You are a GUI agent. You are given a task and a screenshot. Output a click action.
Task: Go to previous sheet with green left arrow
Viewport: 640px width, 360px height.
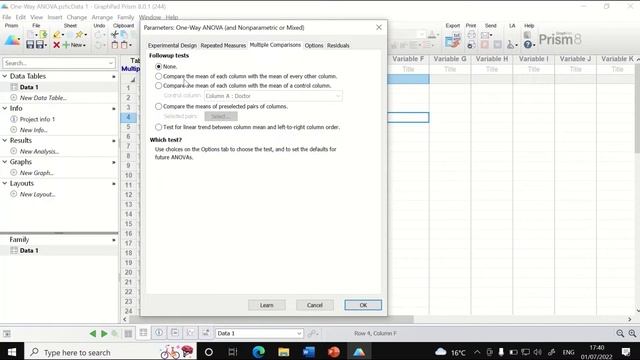click(93, 333)
